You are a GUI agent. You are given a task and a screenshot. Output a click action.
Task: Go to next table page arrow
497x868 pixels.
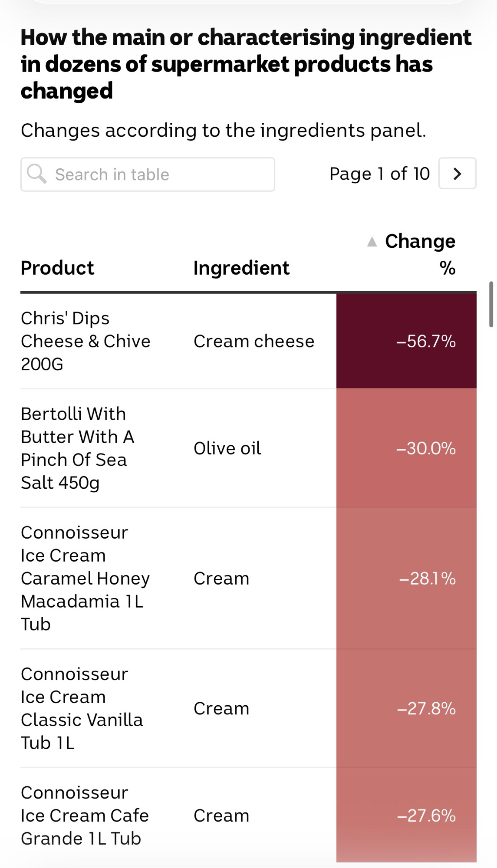pyautogui.click(x=457, y=174)
